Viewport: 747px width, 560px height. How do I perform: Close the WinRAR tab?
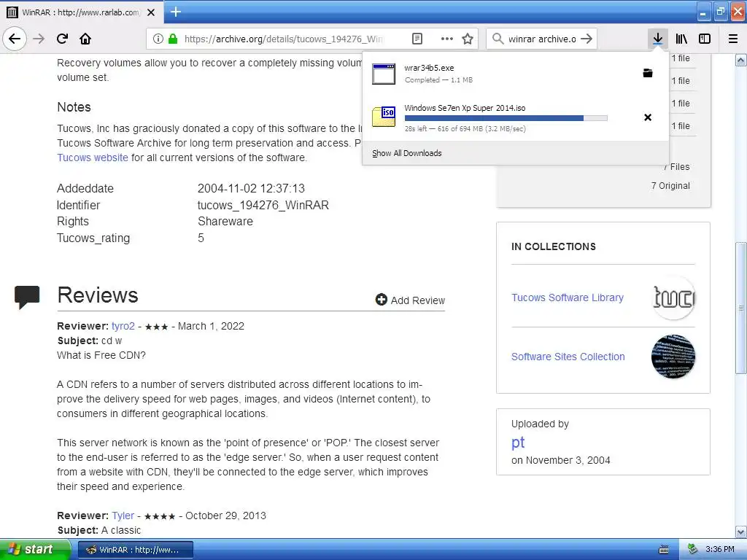click(x=151, y=12)
